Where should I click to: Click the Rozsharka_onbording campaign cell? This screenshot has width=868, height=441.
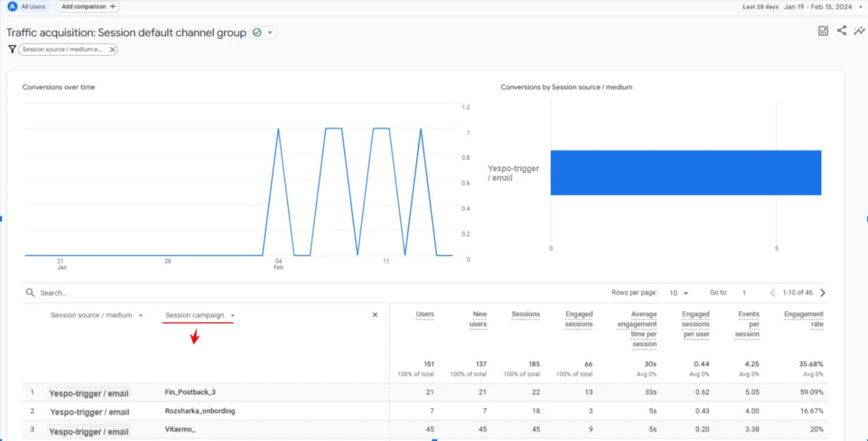pyautogui.click(x=200, y=411)
